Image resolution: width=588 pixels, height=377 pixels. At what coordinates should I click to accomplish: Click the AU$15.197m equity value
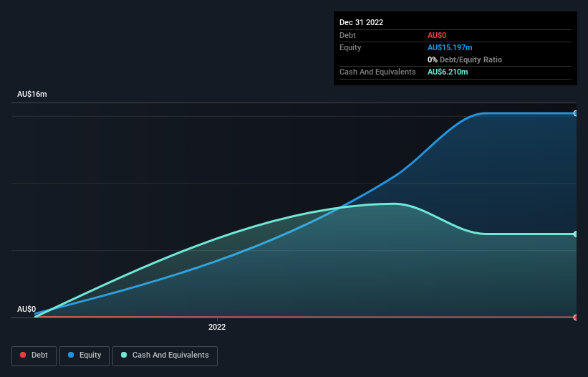pos(450,47)
